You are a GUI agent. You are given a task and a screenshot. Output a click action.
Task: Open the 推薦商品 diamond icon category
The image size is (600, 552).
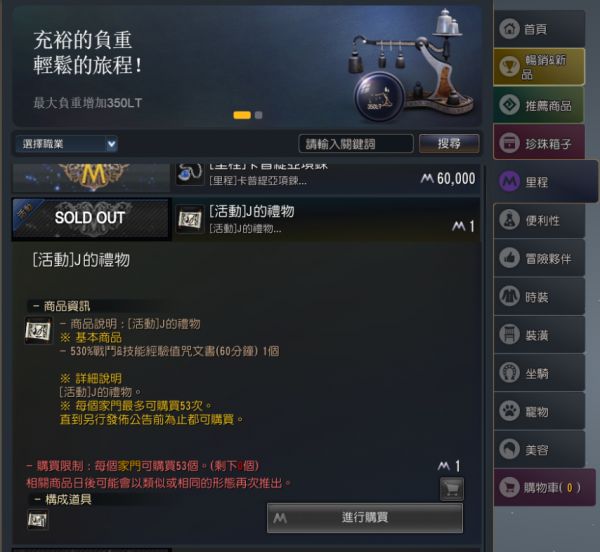pyautogui.click(x=509, y=105)
